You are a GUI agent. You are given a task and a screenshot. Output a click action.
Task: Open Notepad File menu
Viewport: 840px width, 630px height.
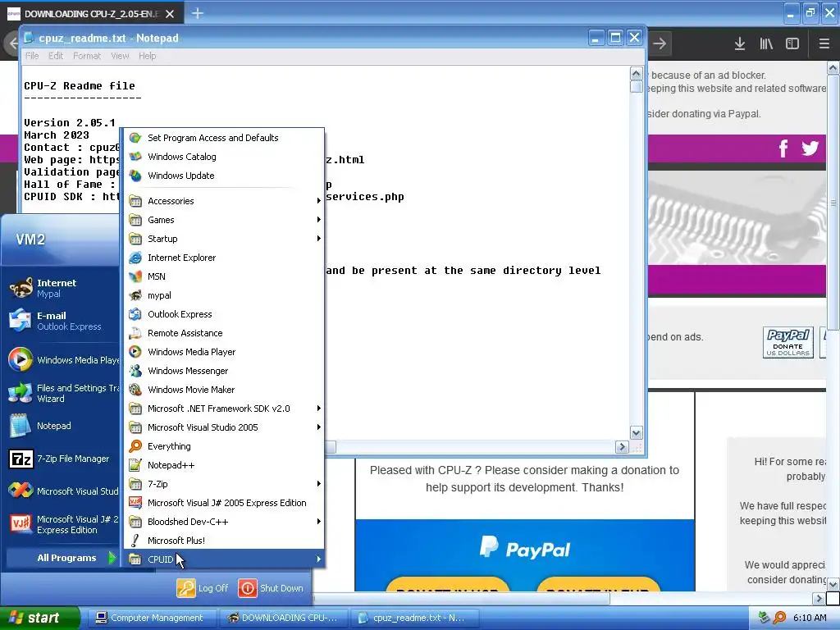tap(32, 56)
